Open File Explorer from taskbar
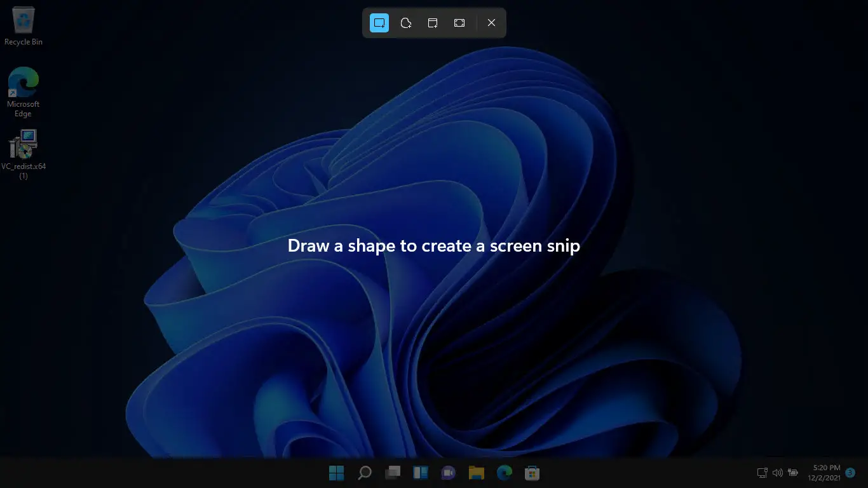 (x=477, y=473)
